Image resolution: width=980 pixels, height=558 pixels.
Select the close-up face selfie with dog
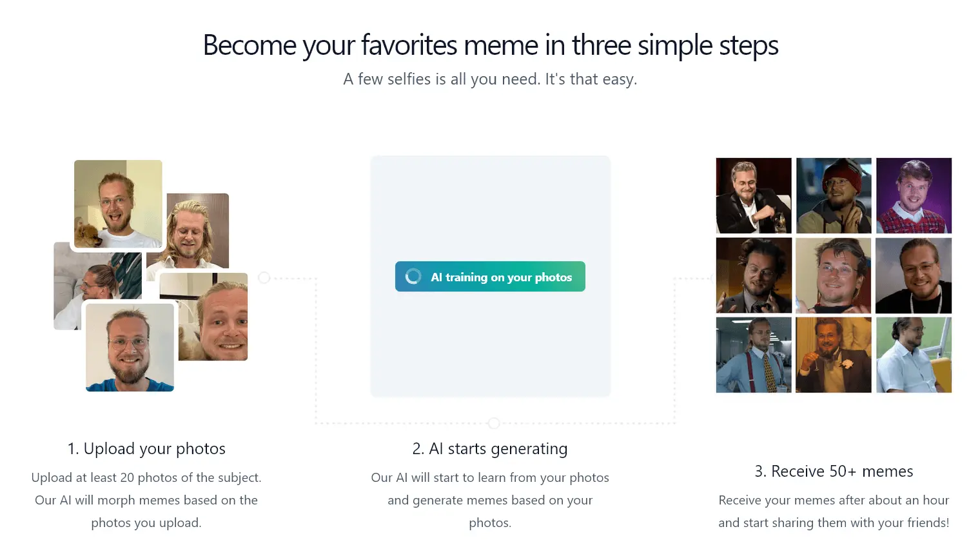pos(213,317)
